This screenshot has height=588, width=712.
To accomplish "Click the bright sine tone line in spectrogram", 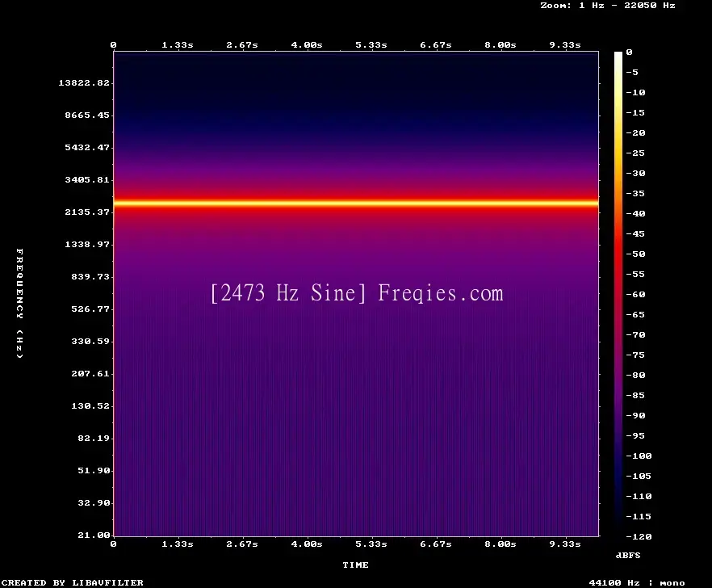I will pyautogui.click(x=356, y=203).
